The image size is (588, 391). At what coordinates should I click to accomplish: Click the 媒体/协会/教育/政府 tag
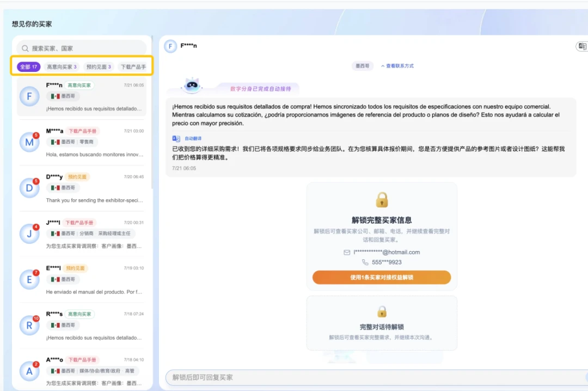tap(100, 371)
